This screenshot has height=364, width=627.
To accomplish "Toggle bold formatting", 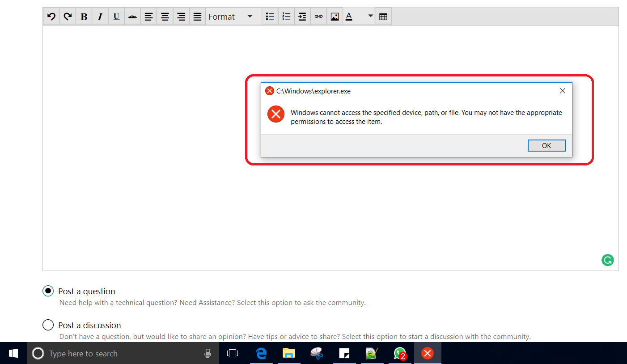I will click(84, 16).
